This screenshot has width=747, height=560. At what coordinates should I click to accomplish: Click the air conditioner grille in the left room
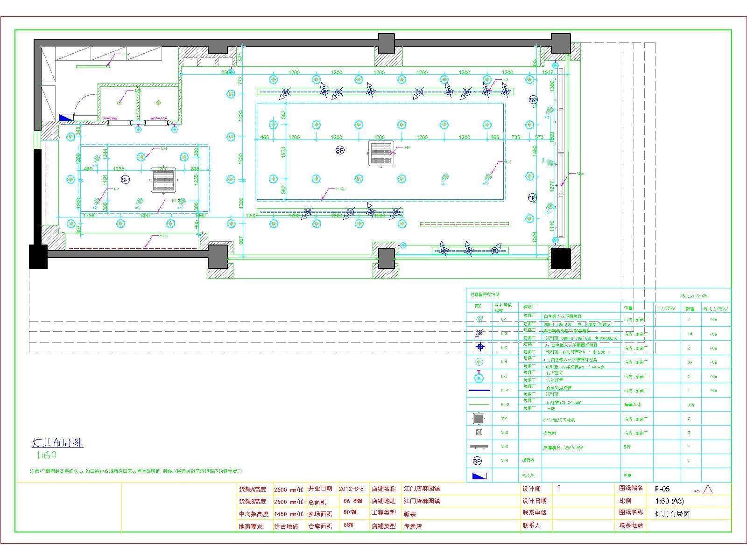[x=165, y=180]
